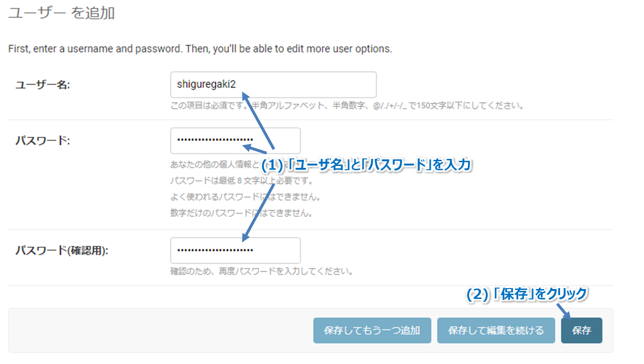Screen dimensions: 644x364
Task: Click the ユーザー名 input containing shiguregaki2
Action: (x=273, y=85)
